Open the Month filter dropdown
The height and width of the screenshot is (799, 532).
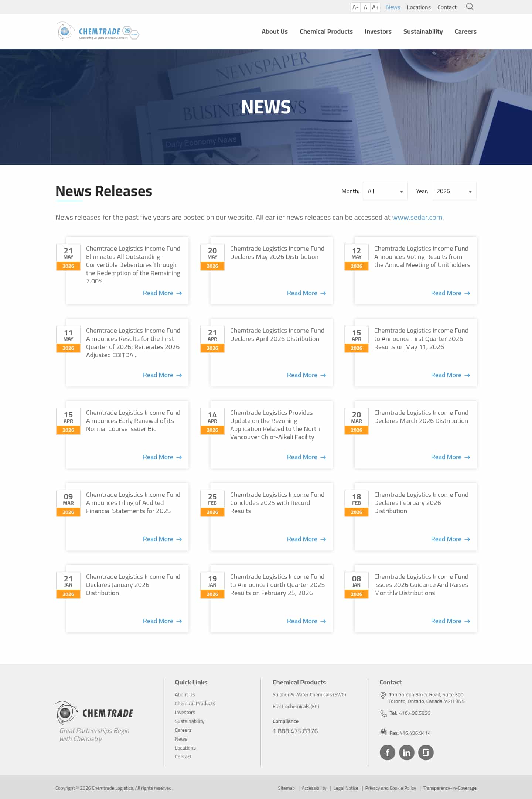[x=385, y=191]
